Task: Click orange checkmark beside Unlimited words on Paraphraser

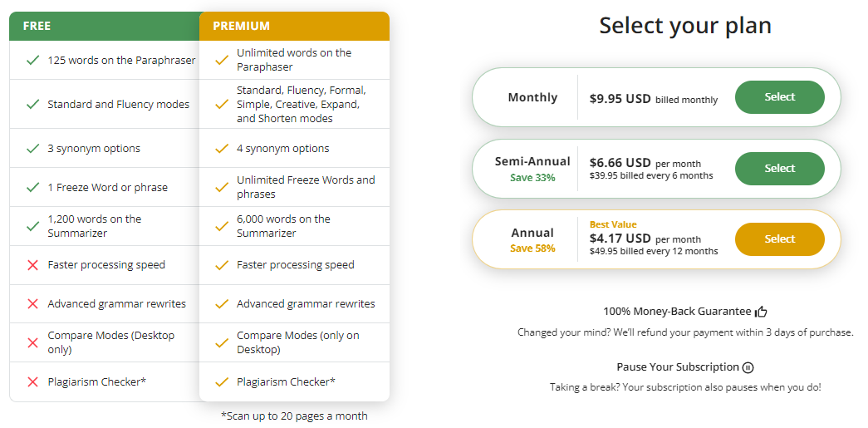Action: coord(222,60)
